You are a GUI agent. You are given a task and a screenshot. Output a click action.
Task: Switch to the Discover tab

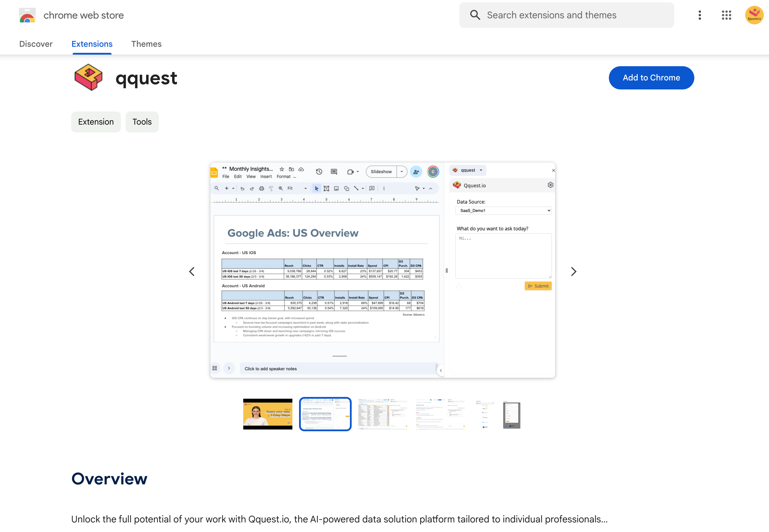tap(36, 44)
